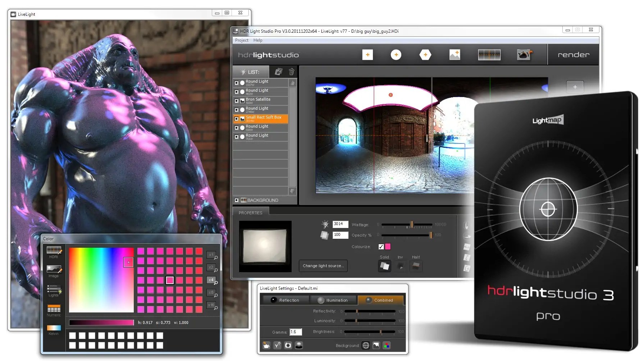The image size is (644, 361).
Task: Set swatch zoom to x1
Action: [x=212, y=255]
